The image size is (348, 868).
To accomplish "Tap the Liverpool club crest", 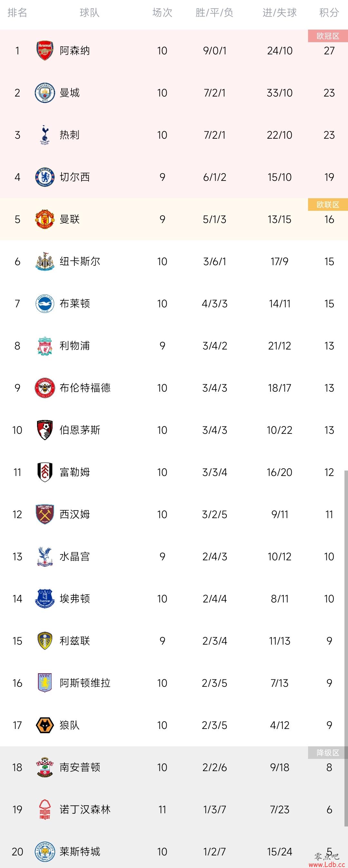I will (44, 346).
